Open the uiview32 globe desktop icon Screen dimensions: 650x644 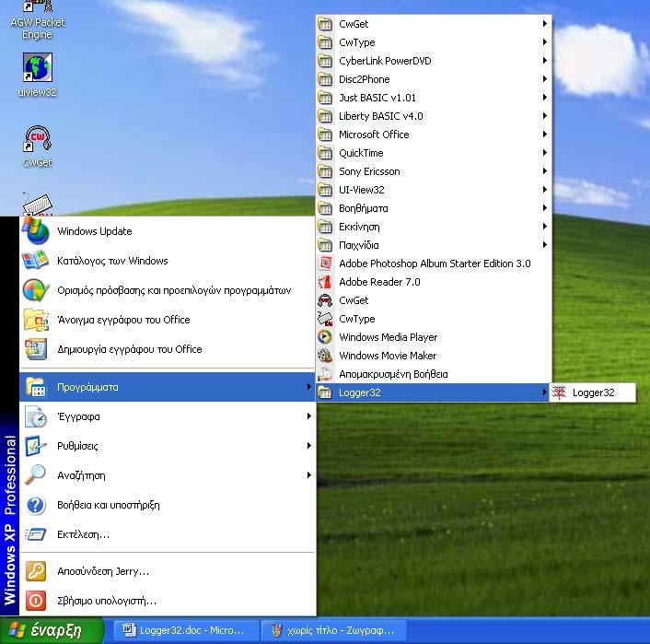point(38,67)
